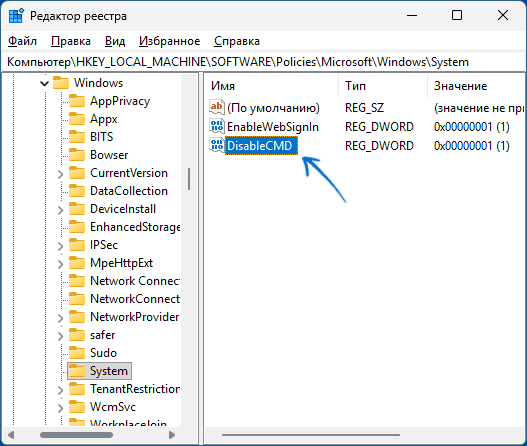Screen dimensions: 527x446
Task: Click the DisableCMD DWORD value icon
Action: click(x=217, y=145)
